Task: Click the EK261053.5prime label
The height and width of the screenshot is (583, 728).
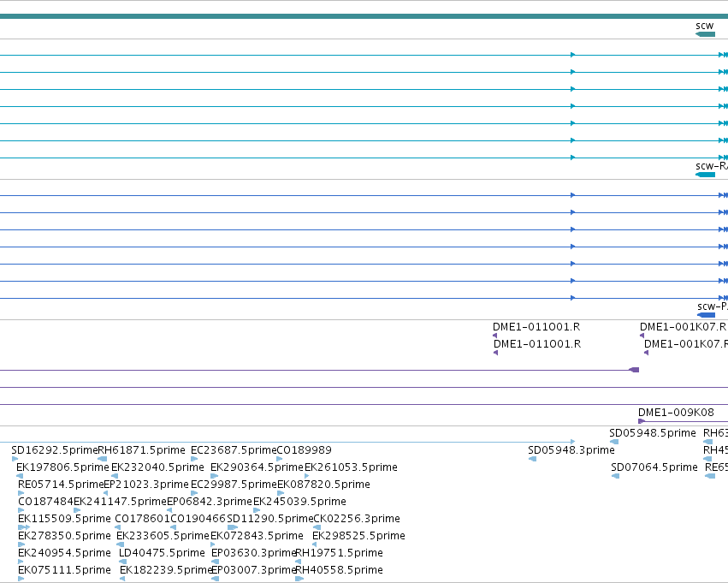Action: coord(351,467)
